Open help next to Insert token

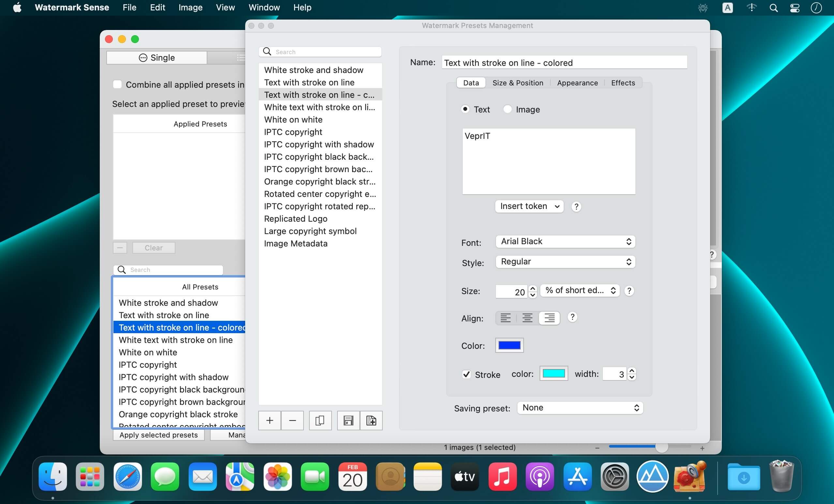[x=576, y=206]
